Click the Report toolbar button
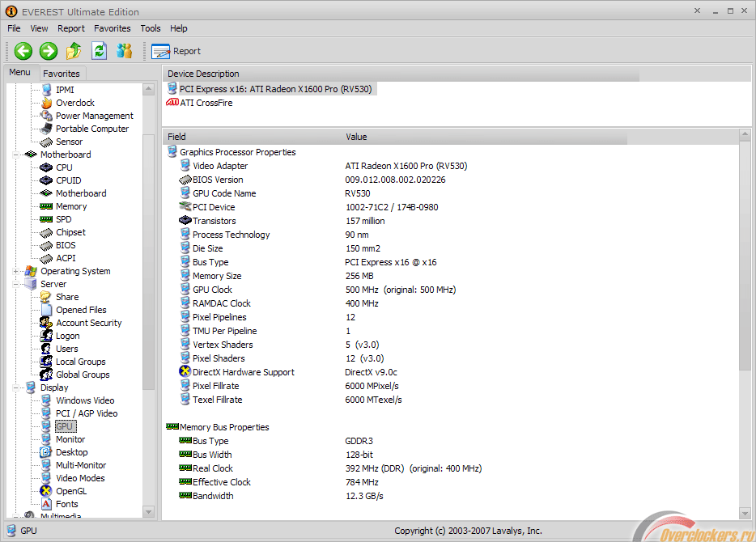This screenshot has width=756, height=542. click(176, 51)
